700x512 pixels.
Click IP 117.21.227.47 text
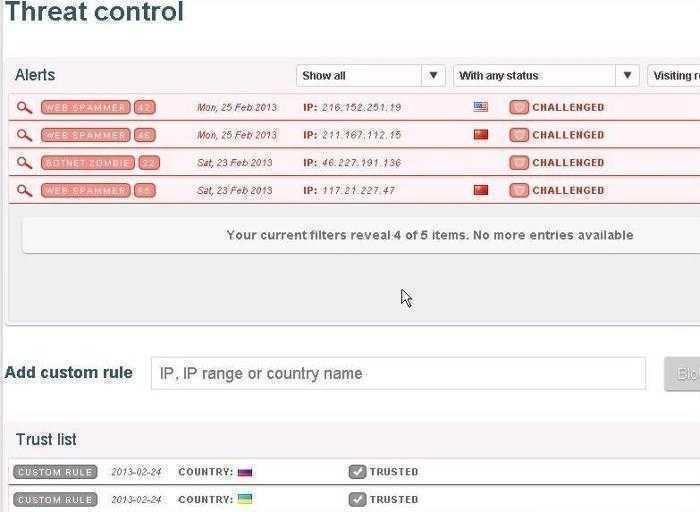(349, 191)
